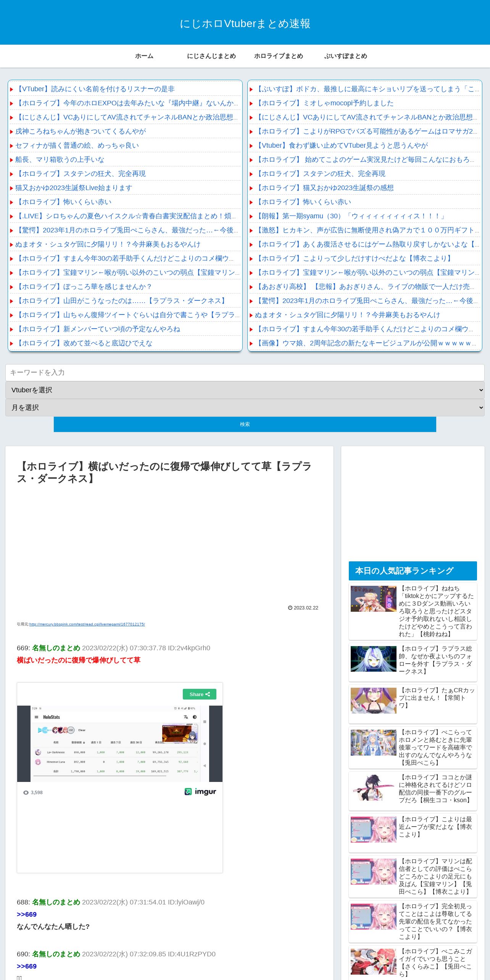Screen dimensions: 490x980
Task: Open 【ホロライブ】怖いくらい赤い link in right list
Action: 303,202
